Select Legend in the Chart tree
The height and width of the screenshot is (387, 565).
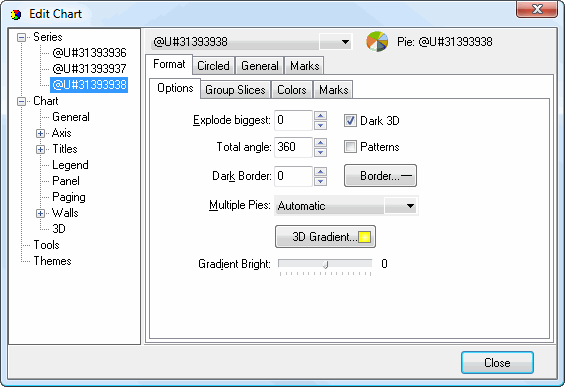[70, 165]
